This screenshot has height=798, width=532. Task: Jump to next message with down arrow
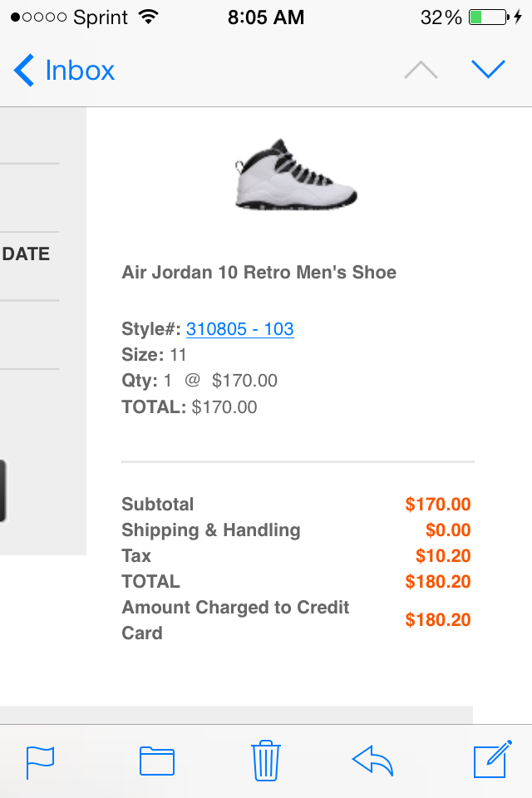coord(489,70)
